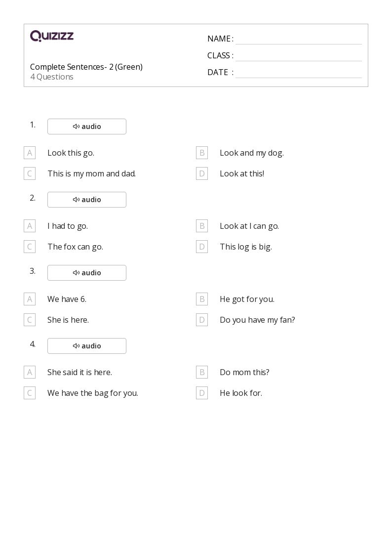Viewport: 392px width, 555px height.
Task: Click the Quizizz logo
Action: [52, 36]
